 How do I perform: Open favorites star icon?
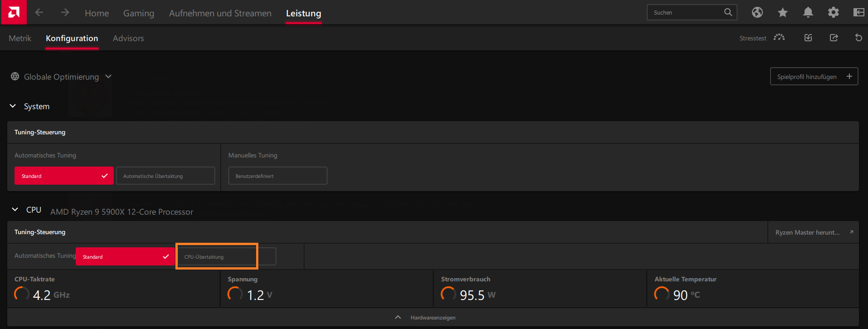783,12
